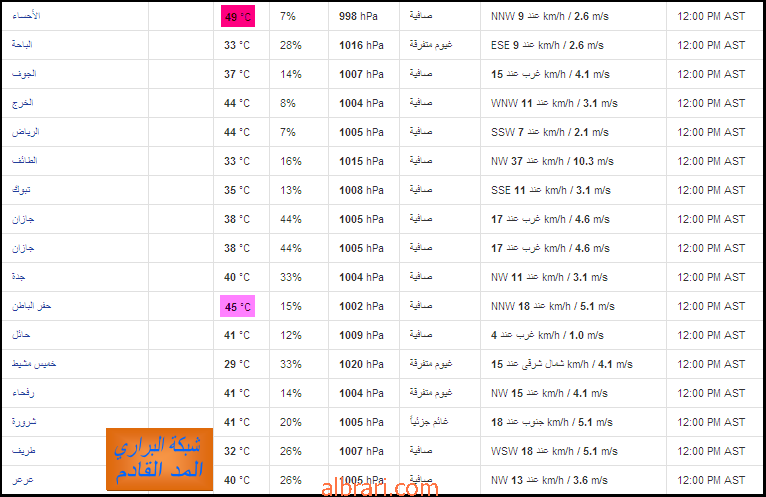Click the orange شبكة البراري logo banner

(159, 459)
